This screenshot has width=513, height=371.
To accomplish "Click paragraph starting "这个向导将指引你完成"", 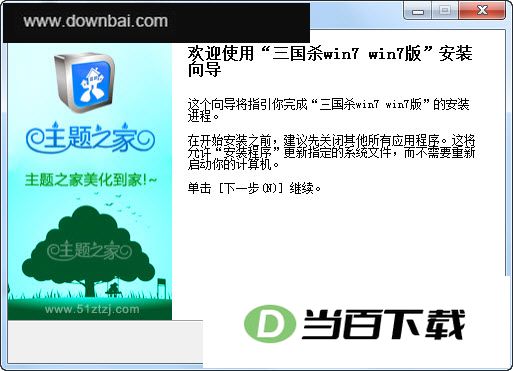I will (328, 110).
